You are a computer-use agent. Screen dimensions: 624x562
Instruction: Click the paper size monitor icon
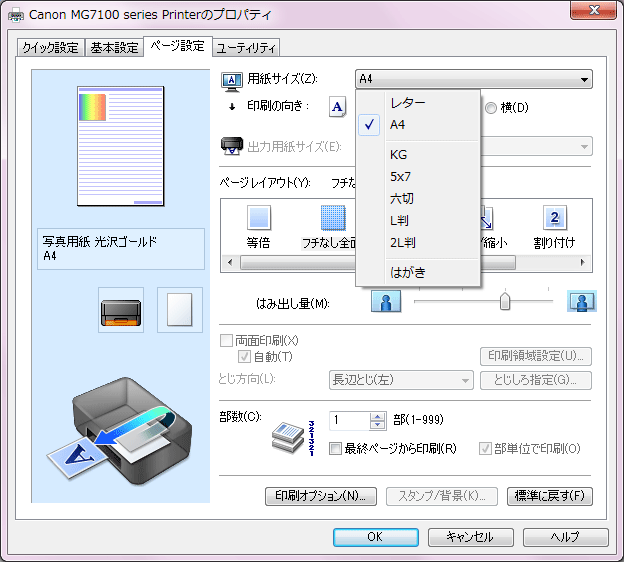[231, 82]
